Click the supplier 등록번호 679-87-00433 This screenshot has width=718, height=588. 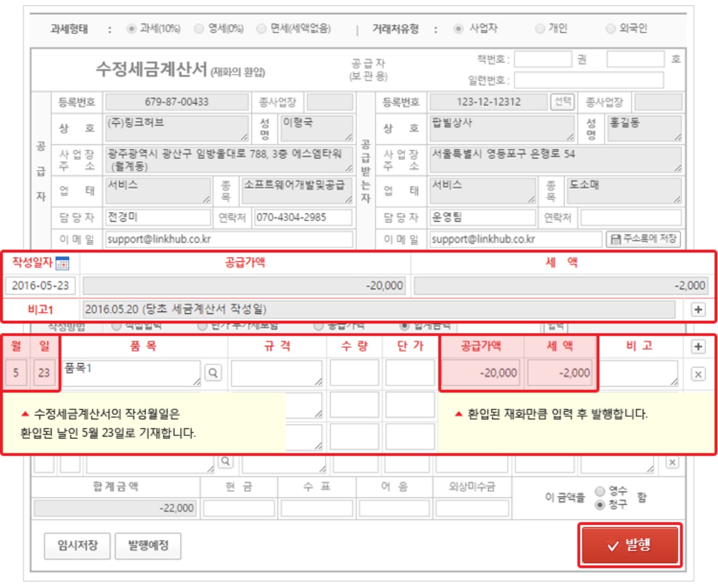176,102
